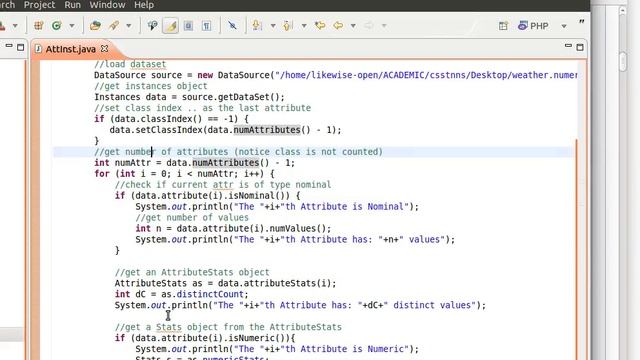Click highlighted 'numAttributes' in int numAttr line
Screen dimensions: 640x360
tap(226, 163)
